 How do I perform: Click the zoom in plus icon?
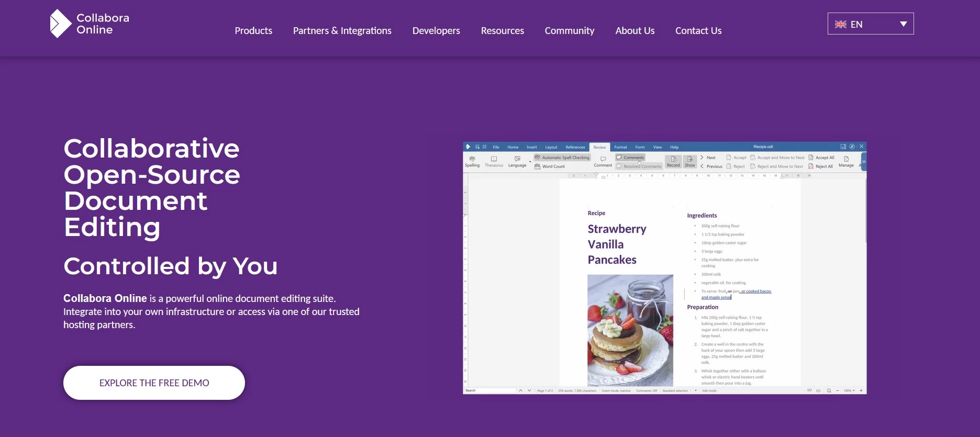pos(861,390)
